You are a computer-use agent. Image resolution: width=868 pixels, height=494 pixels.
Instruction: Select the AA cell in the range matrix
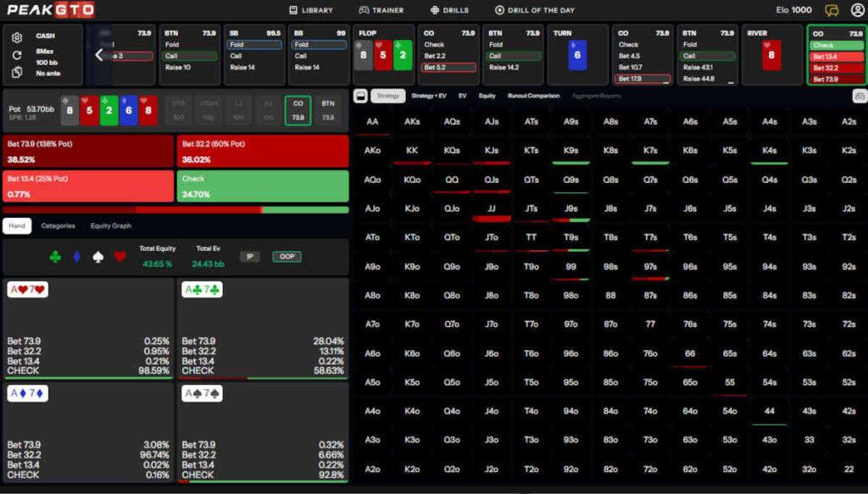point(373,122)
